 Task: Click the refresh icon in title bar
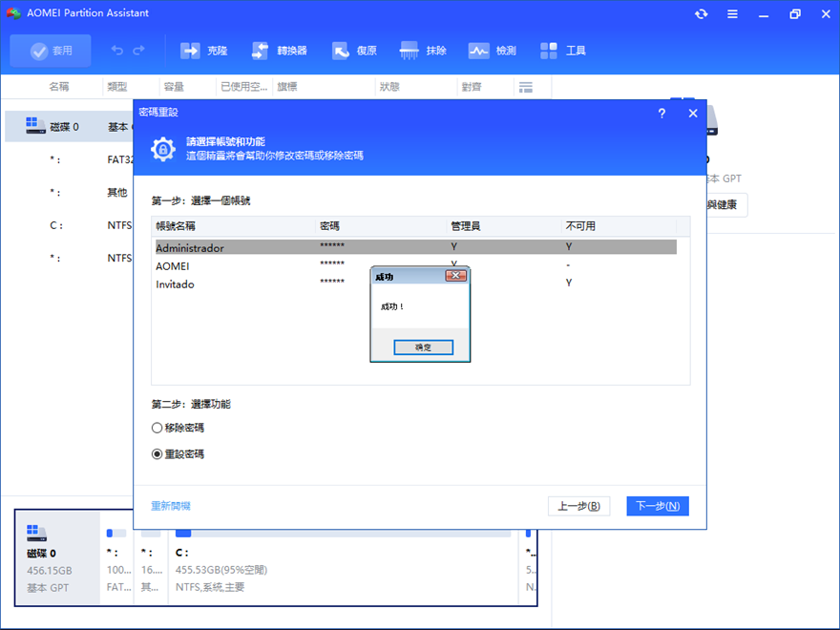pyautogui.click(x=701, y=14)
